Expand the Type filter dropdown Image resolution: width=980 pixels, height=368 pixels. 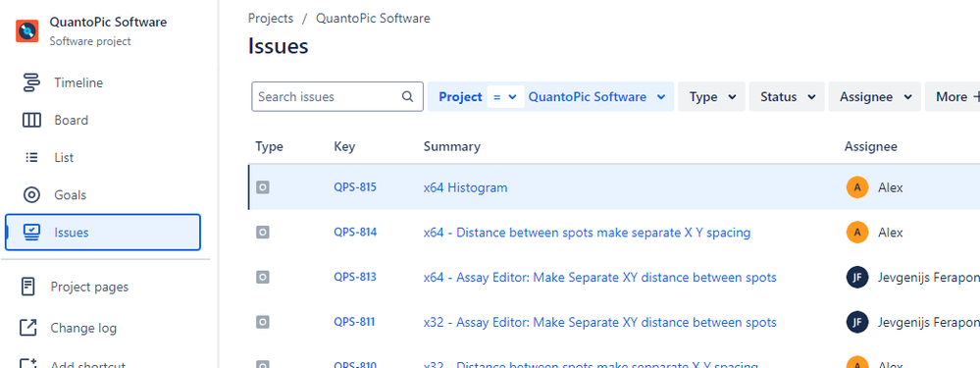pyautogui.click(x=711, y=97)
